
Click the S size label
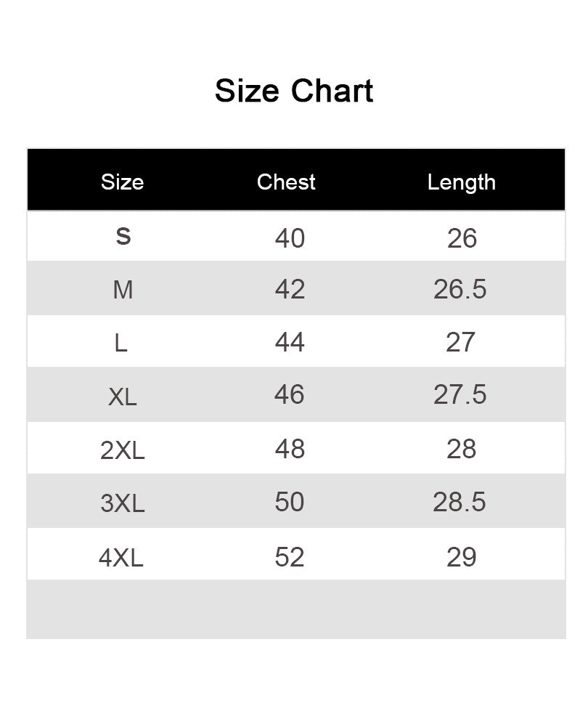point(123,237)
